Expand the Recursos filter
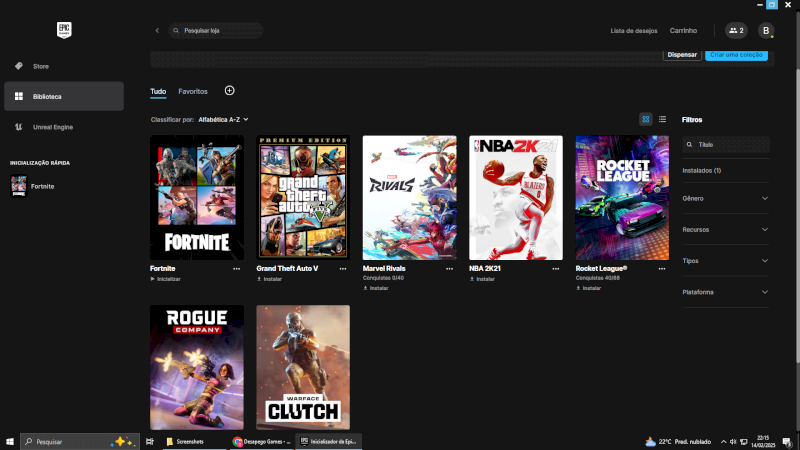Viewport: 800px width, 450px height. pos(725,229)
